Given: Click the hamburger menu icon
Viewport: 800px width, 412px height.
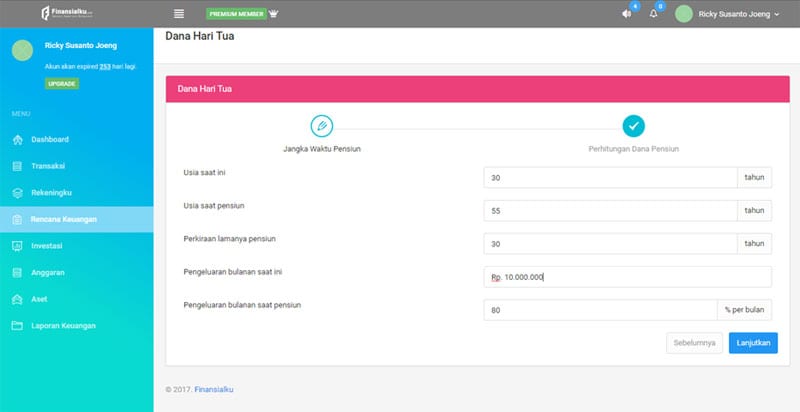Looking at the screenshot, I should [x=179, y=14].
